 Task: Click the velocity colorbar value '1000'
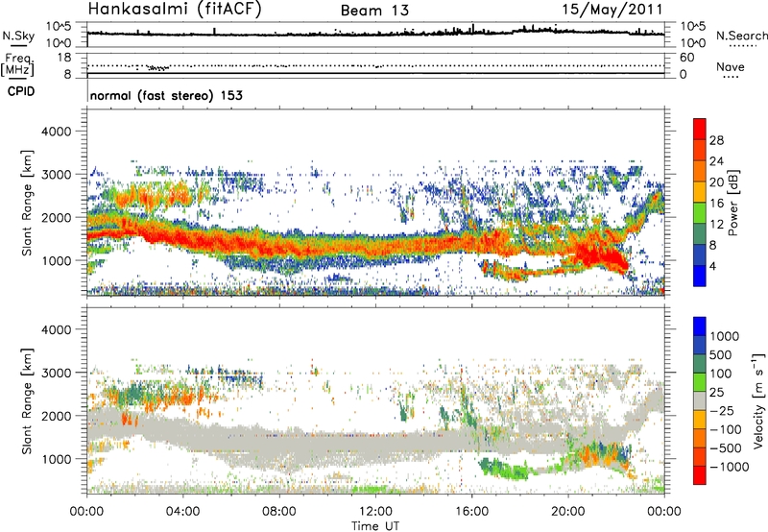click(x=725, y=336)
